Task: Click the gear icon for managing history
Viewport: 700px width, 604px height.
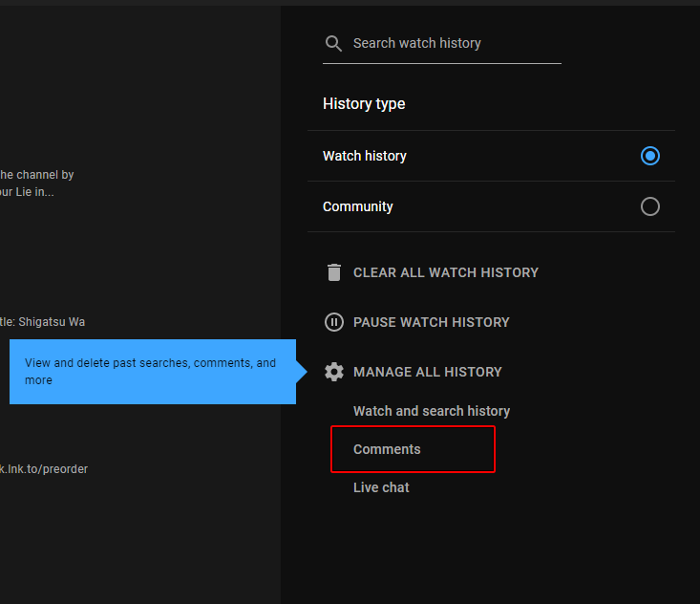Action: pos(333,372)
